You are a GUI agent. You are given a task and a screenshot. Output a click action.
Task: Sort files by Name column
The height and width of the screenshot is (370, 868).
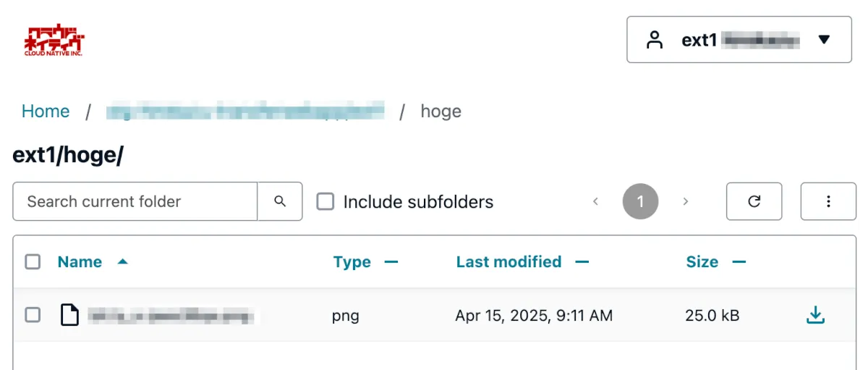tap(80, 261)
